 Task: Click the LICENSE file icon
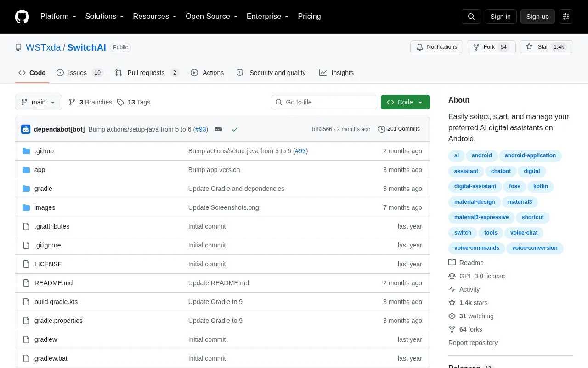point(26,264)
